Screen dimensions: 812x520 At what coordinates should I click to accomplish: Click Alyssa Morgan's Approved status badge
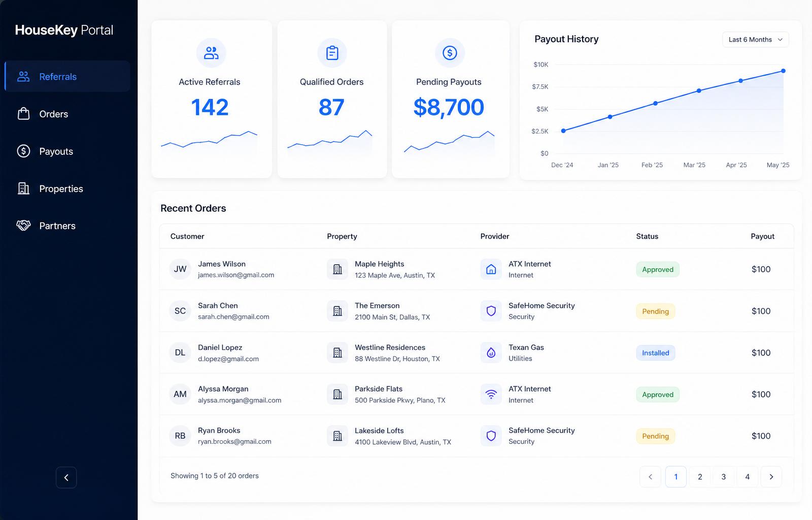(x=658, y=395)
